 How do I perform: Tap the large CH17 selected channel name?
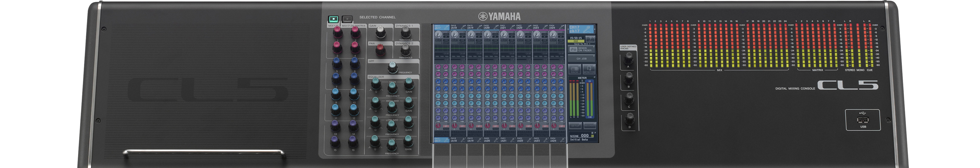click(581, 29)
